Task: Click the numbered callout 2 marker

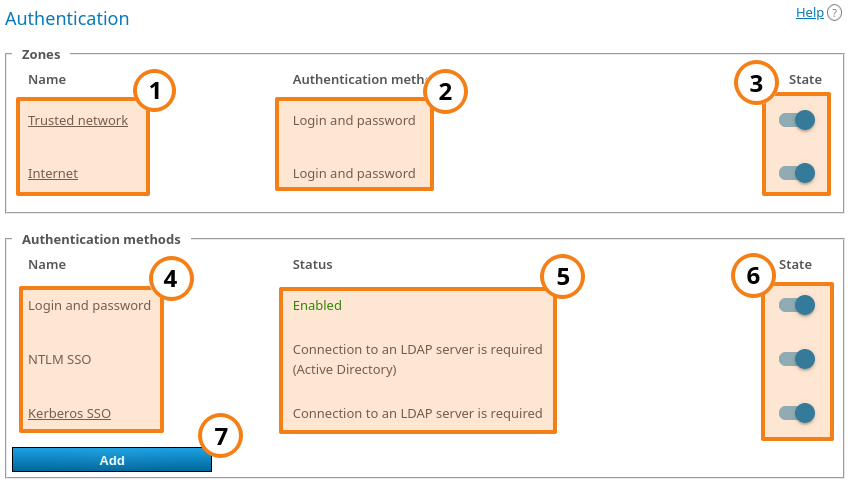Action: [445, 92]
